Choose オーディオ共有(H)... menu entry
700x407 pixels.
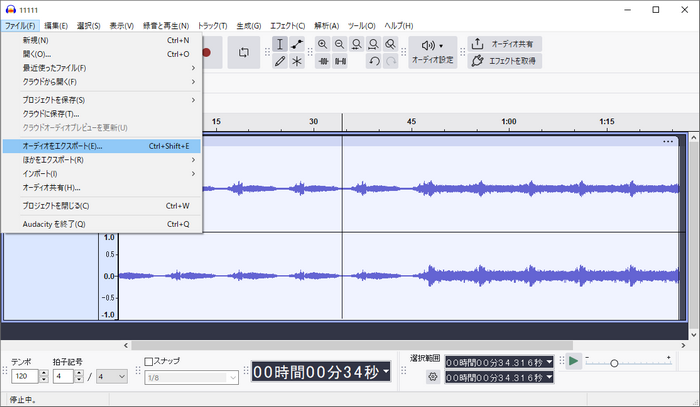coord(102,187)
